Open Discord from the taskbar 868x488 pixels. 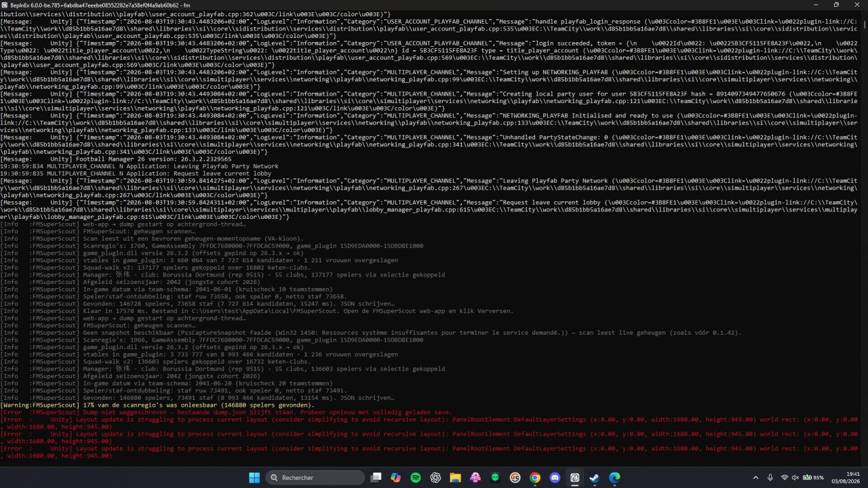pos(555,477)
